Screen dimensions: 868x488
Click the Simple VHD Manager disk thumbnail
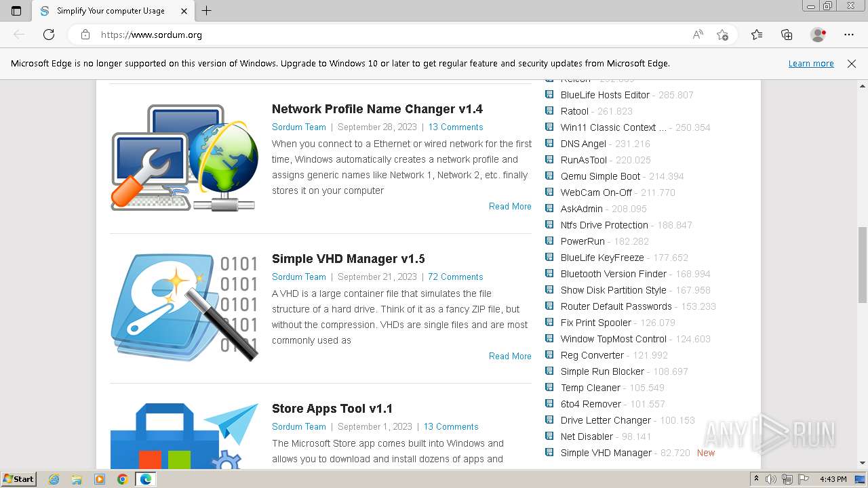(x=184, y=307)
